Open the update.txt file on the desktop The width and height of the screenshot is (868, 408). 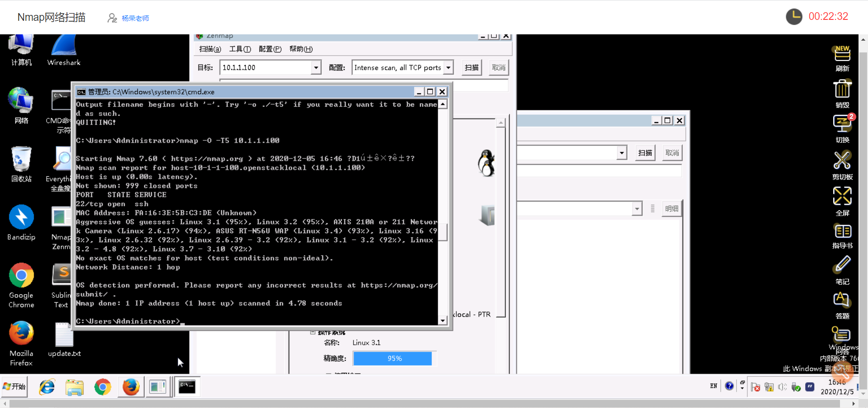tap(64, 339)
